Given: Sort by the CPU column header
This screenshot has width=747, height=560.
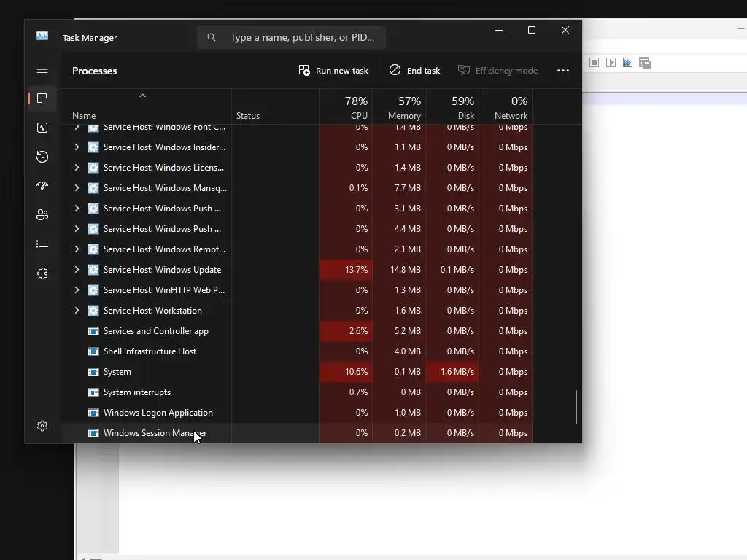Looking at the screenshot, I should coord(346,106).
